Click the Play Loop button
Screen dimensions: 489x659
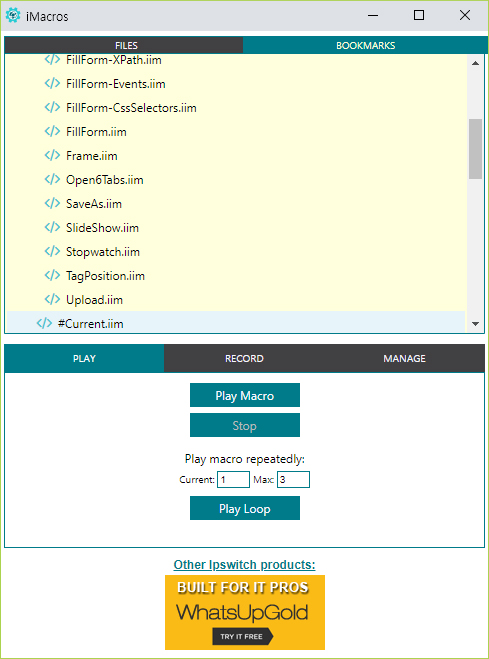coord(244,508)
